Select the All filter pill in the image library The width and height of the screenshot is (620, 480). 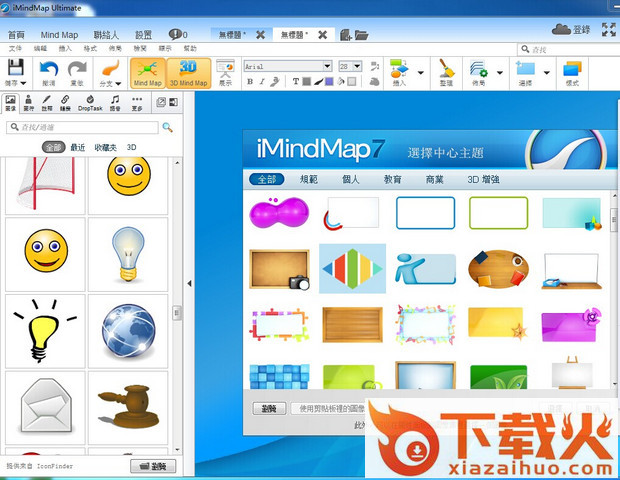pos(53,147)
